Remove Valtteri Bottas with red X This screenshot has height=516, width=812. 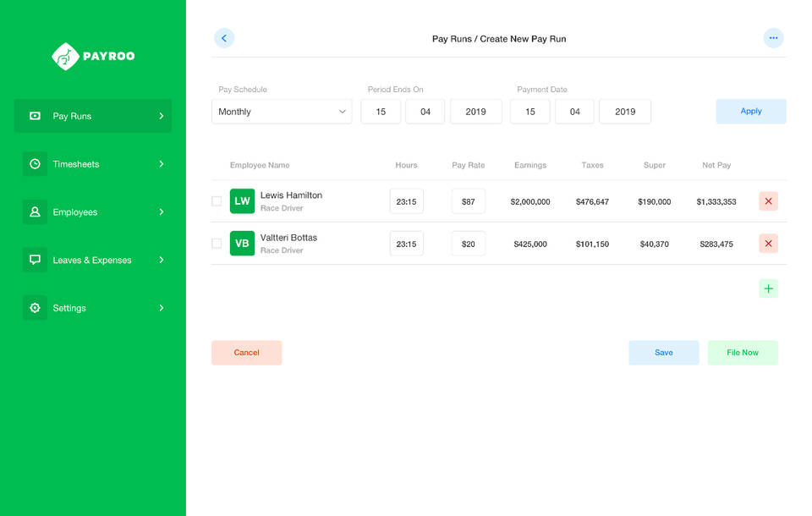tap(769, 244)
